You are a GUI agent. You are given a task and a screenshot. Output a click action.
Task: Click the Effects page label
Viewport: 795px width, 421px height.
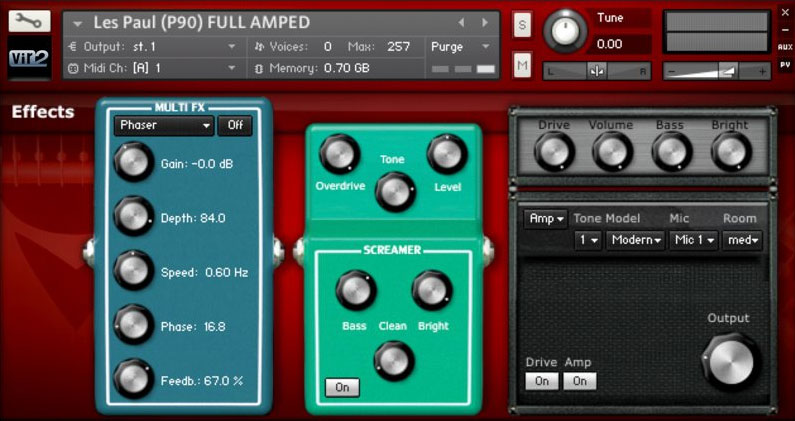pos(43,112)
